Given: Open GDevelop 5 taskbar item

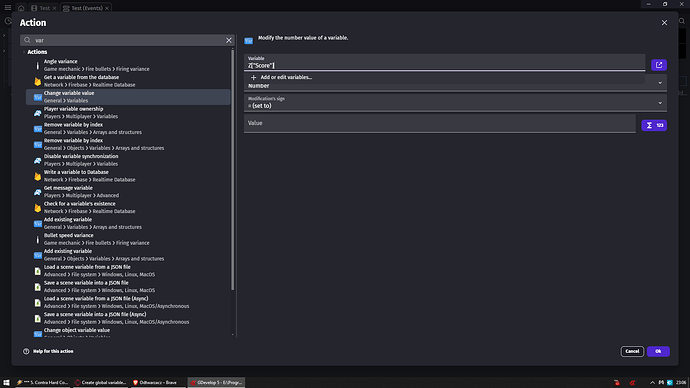Looking at the screenshot, I should (216, 382).
